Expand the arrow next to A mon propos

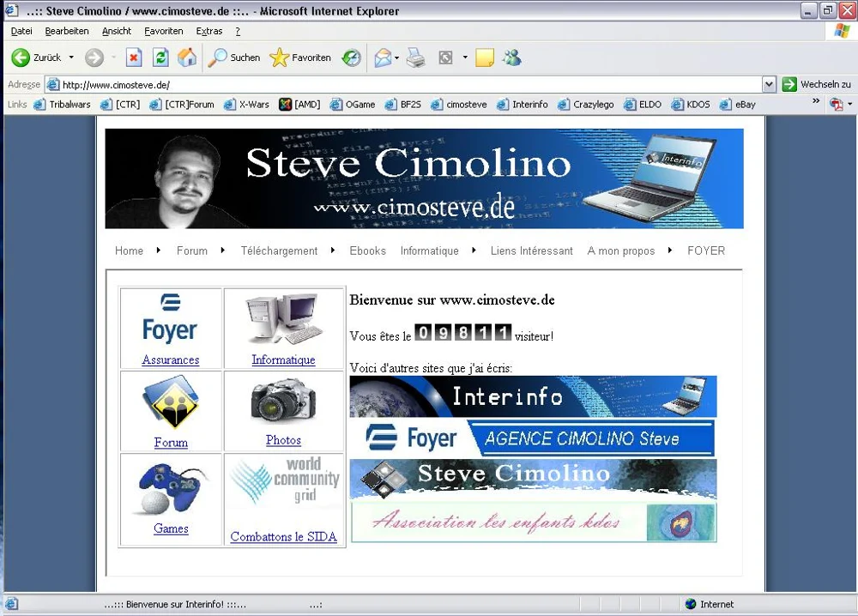670,251
